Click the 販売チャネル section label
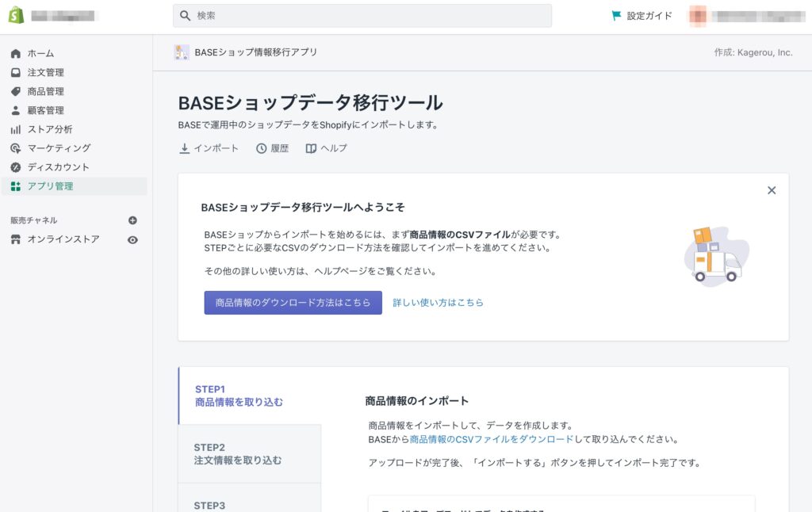812x512 pixels. [x=33, y=220]
